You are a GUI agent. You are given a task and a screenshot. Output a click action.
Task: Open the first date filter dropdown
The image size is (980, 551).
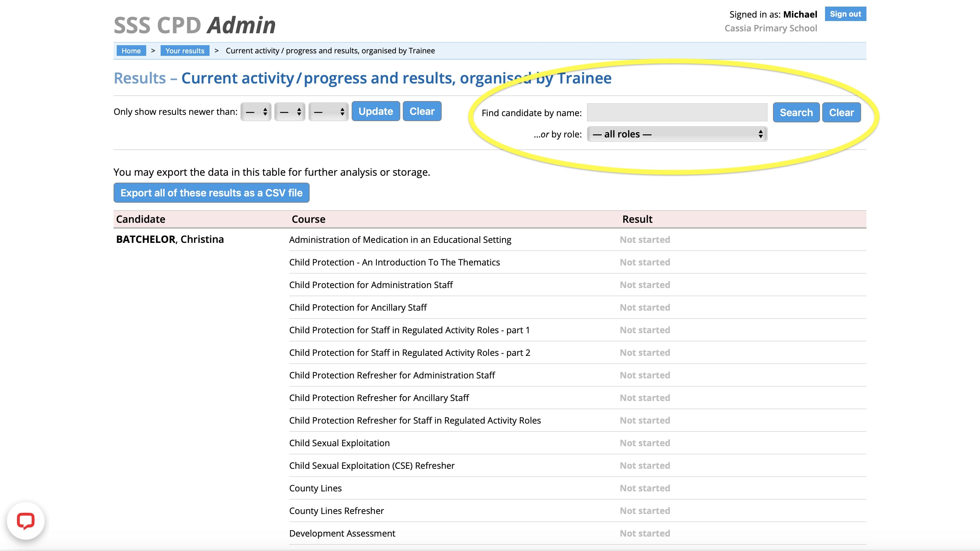256,112
